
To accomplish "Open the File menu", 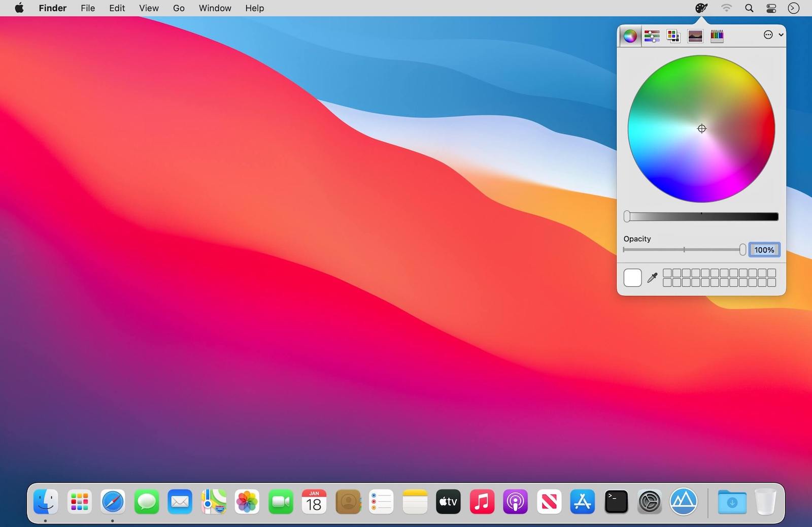I will (88, 8).
